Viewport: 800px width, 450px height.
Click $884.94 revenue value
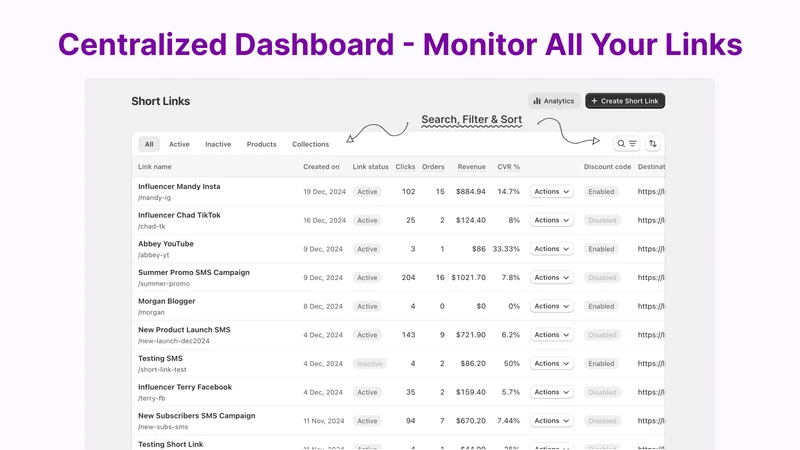pos(471,192)
